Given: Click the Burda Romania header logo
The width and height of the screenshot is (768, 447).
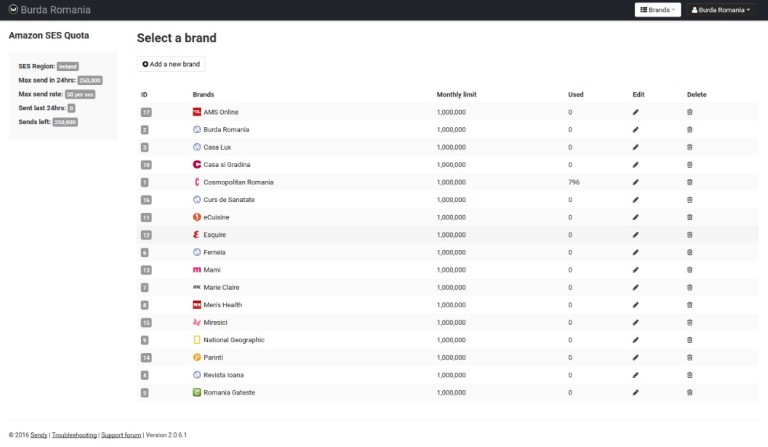Looking at the screenshot, I should coord(48,10).
